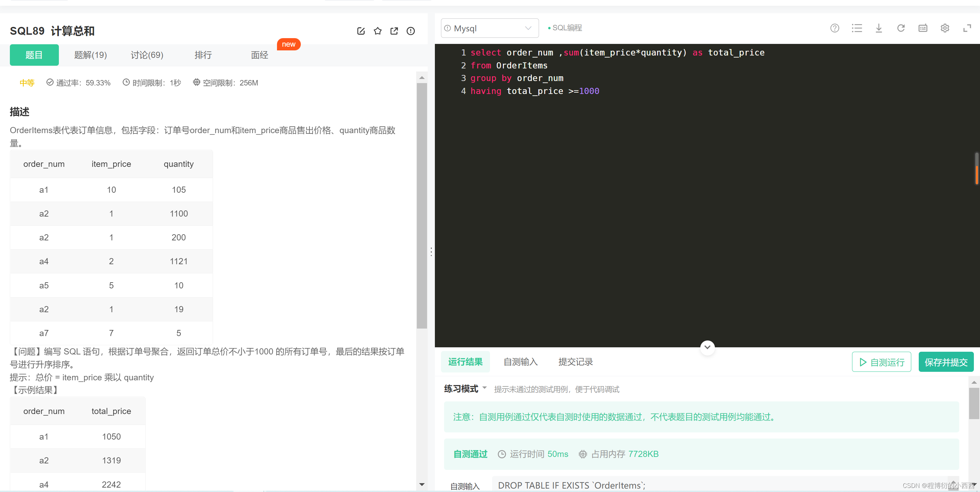Click the 自测运行 button
Screen dimensions: 980x492
point(881,362)
